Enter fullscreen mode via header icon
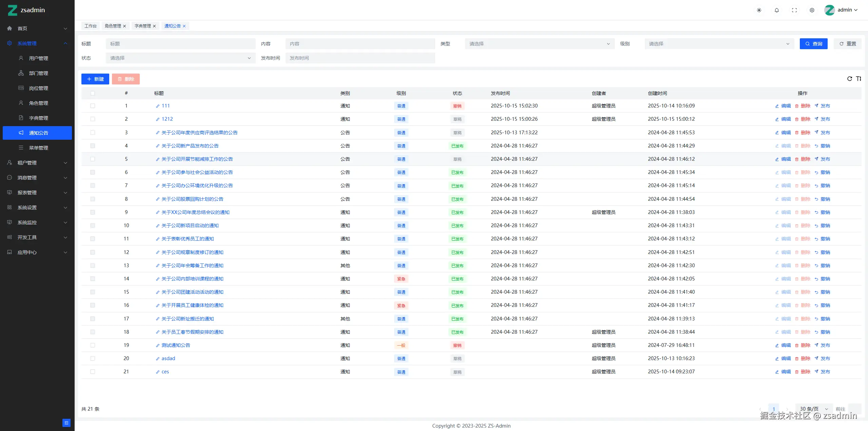868x431 pixels. click(x=794, y=10)
